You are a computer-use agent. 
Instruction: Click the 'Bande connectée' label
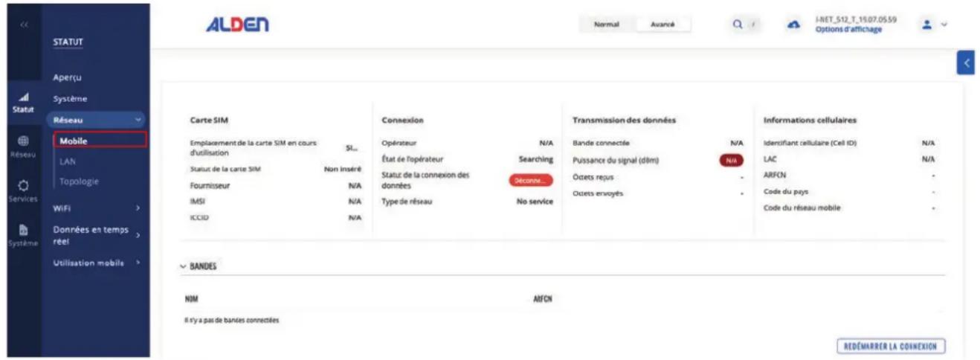(x=602, y=142)
